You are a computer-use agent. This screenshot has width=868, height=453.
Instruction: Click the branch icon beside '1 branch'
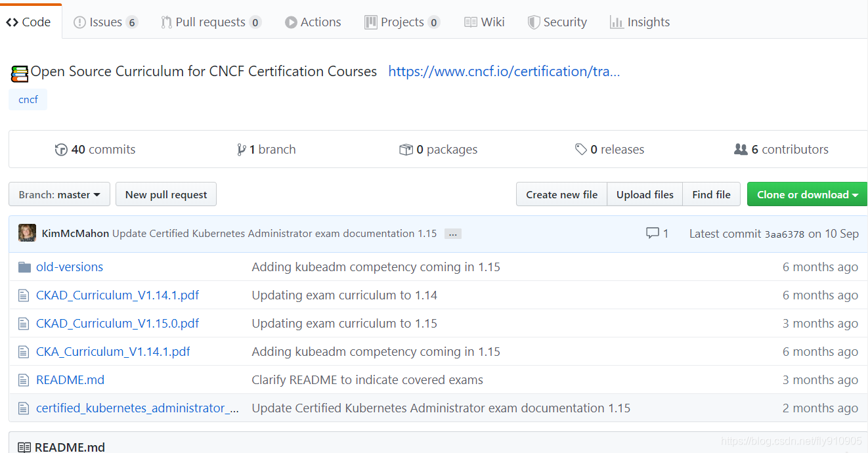[x=241, y=150]
